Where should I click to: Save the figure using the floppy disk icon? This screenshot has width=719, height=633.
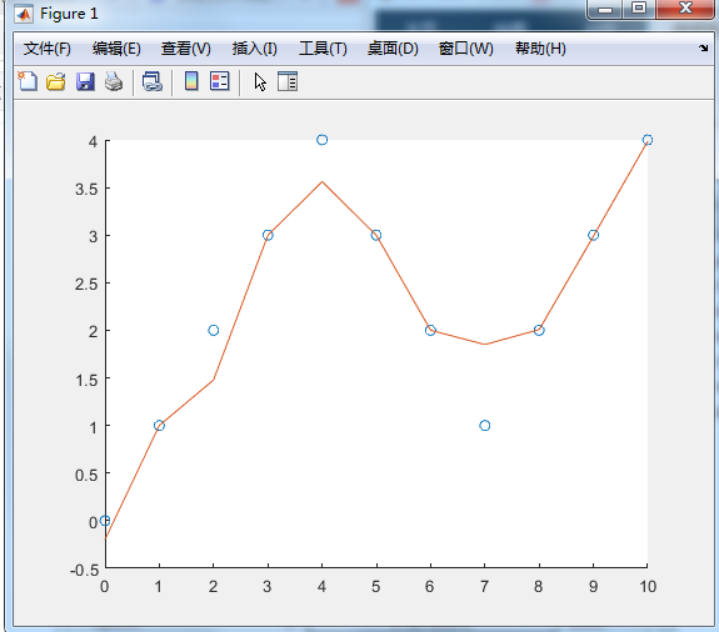click(x=85, y=82)
